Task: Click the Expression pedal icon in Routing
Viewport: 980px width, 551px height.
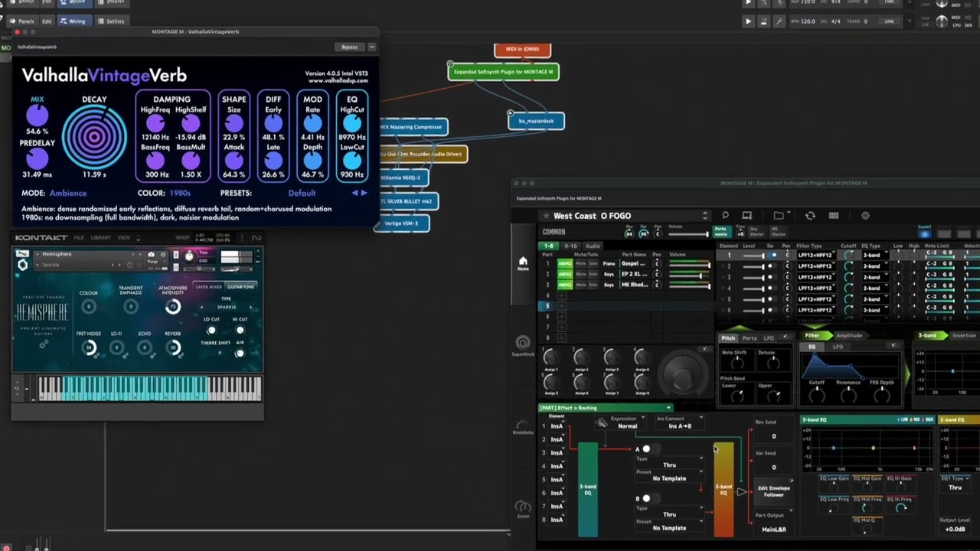Action: (x=602, y=422)
